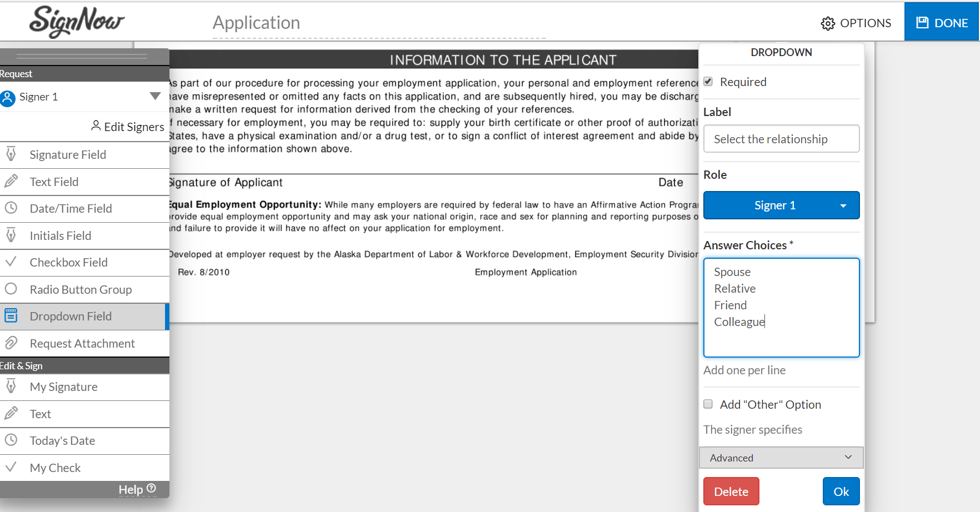980x512 pixels.
Task: Click the Help question mark icon
Action: point(151,488)
